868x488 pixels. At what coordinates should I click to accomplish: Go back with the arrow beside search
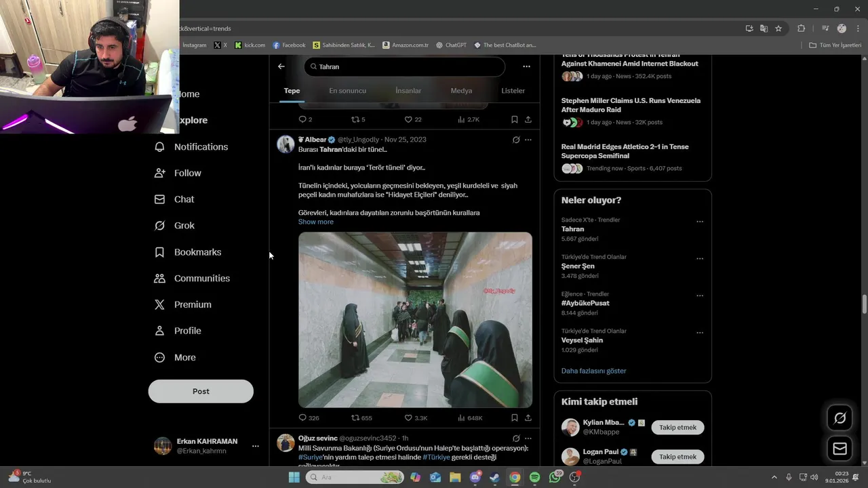[281, 66]
